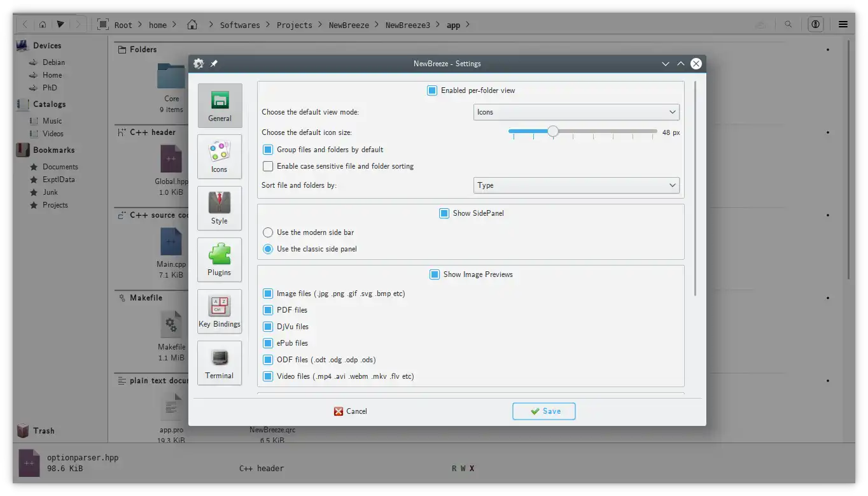
Task: Open the Terminal settings page
Action: pos(220,363)
